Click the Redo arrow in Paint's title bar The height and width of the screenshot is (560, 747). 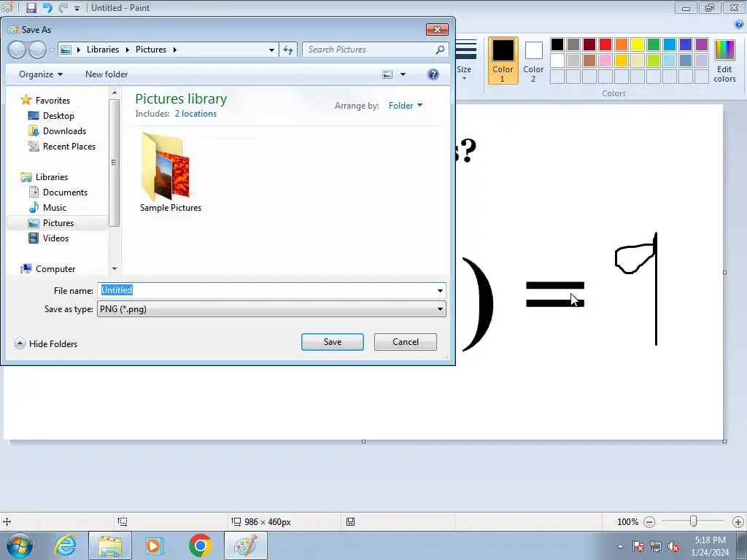[x=63, y=7]
